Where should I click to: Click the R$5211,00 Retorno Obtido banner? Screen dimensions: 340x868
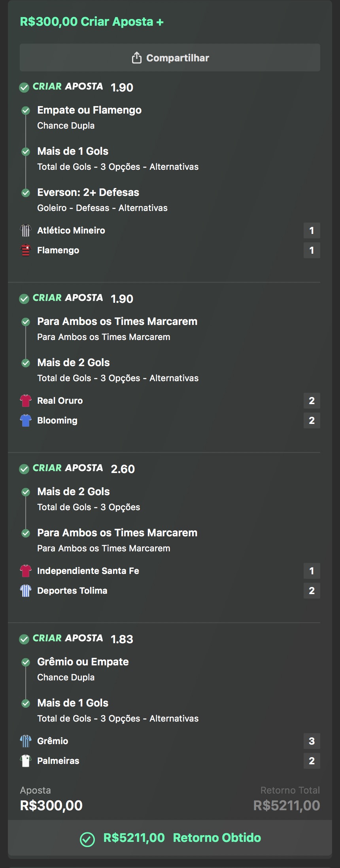click(x=170, y=838)
